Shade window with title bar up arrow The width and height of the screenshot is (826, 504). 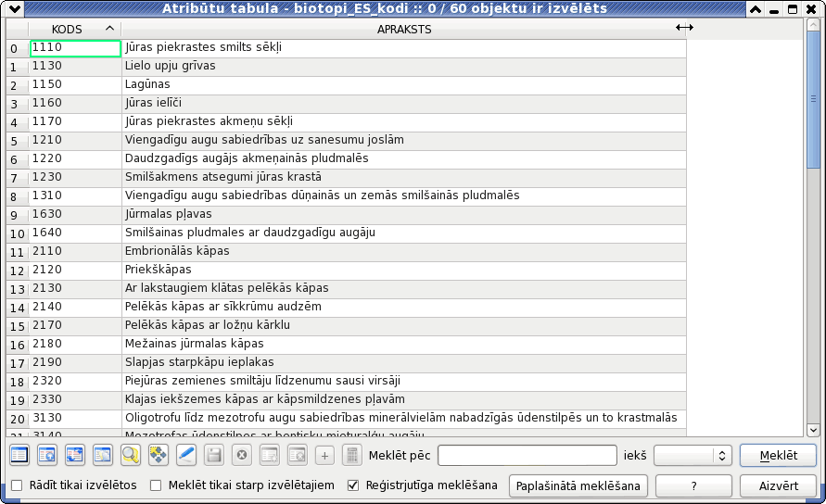pos(756,9)
